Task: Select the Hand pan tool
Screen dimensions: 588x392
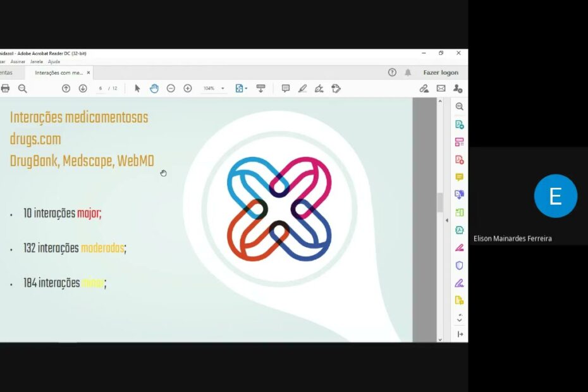Action: [x=154, y=89]
